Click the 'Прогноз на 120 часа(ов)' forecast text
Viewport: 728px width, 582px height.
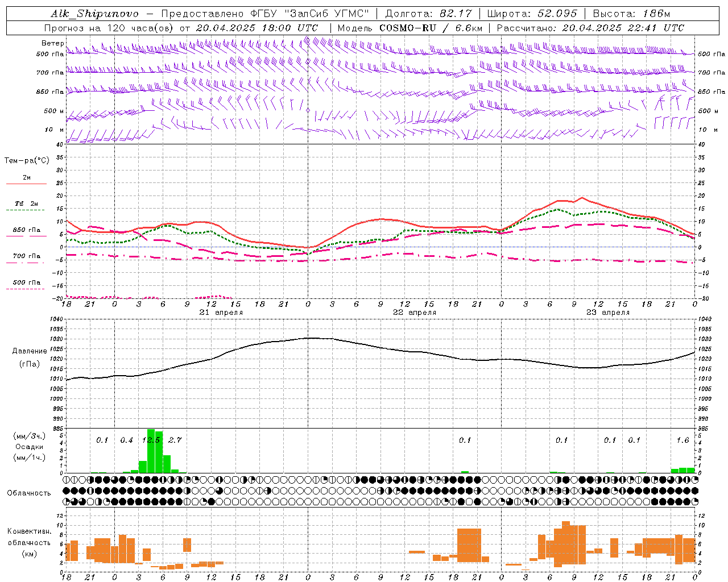(110, 28)
